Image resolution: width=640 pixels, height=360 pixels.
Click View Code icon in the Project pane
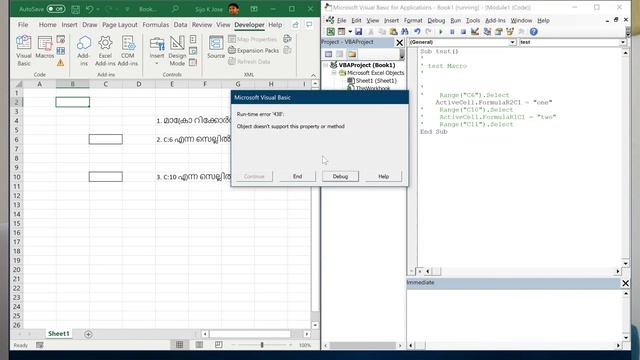pyautogui.click(x=329, y=54)
